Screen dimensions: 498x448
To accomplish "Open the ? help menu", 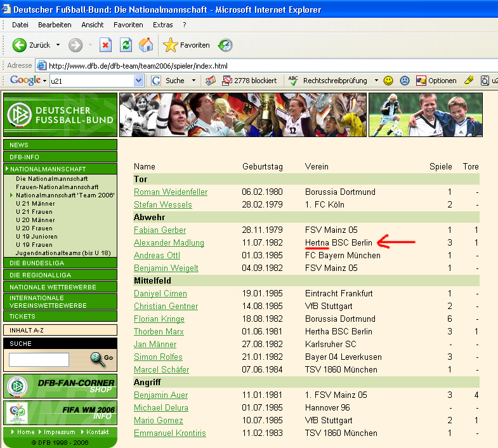I will (x=185, y=25).
